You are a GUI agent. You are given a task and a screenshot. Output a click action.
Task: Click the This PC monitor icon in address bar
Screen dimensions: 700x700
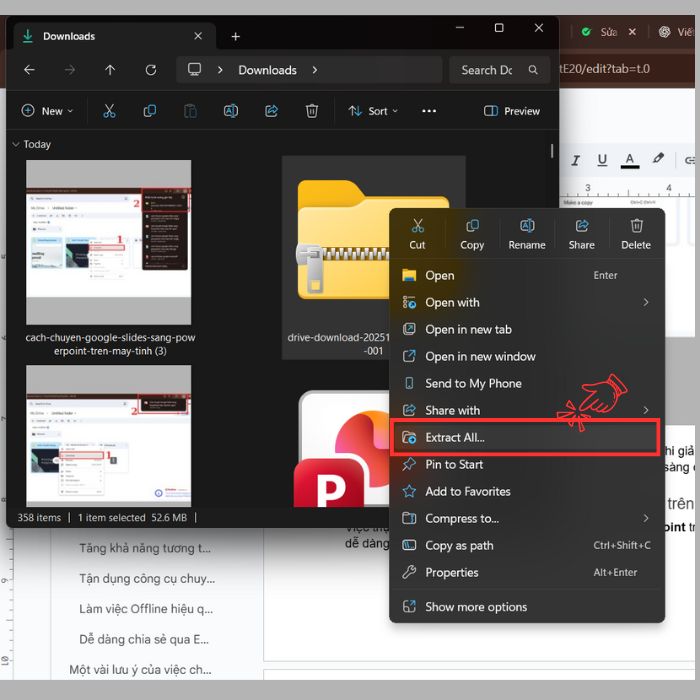click(x=194, y=69)
